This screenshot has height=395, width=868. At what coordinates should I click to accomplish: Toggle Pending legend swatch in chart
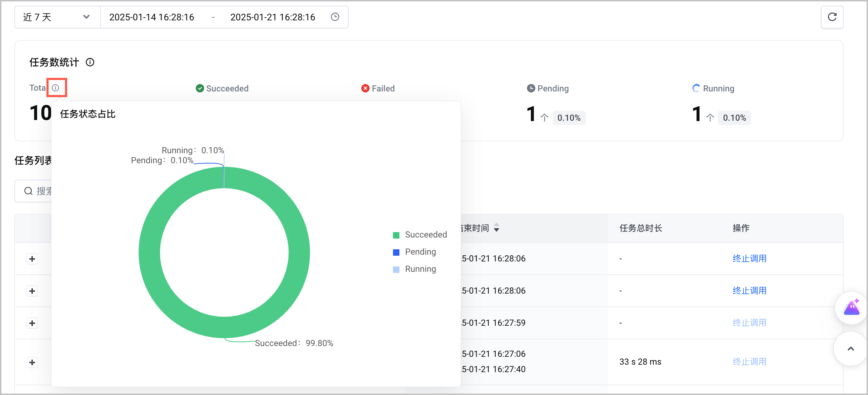[x=396, y=252]
